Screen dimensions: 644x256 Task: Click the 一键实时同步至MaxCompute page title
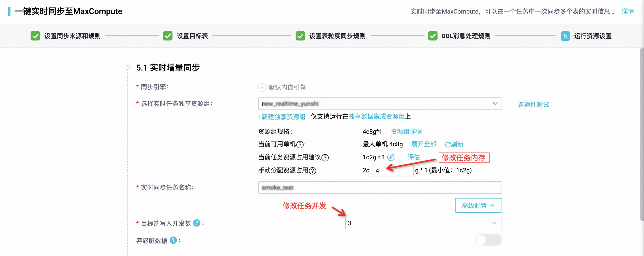[x=68, y=11]
